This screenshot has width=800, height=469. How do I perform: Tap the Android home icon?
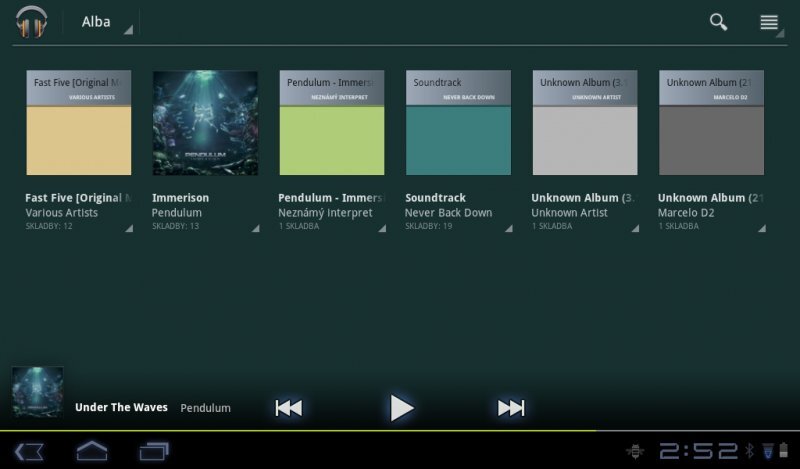[x=92, y=452]
